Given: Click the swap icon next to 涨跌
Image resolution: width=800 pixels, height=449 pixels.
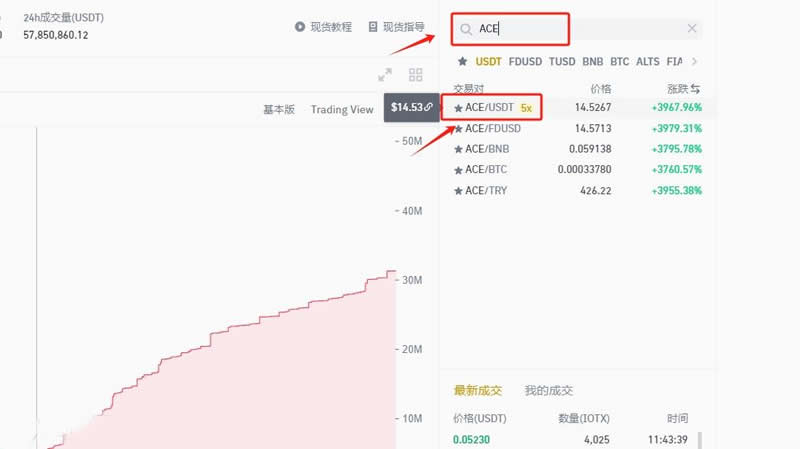Looking at the screenshot, I should (x=695, y=89).
